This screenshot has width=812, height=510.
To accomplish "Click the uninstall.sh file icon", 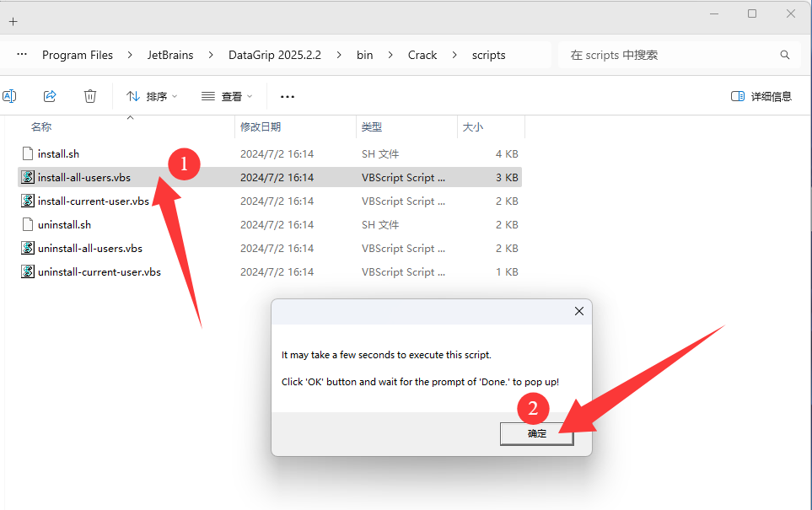I will [28, 225].
